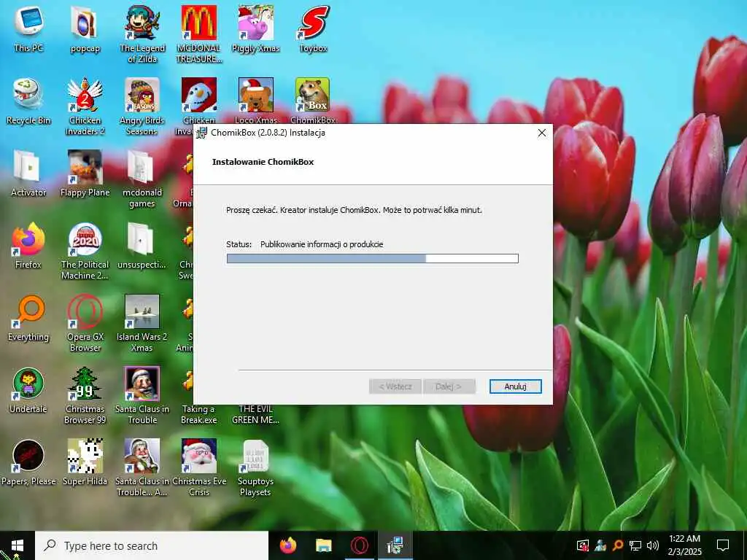Select the Angry Birds Seasons shortcut
This screenshot has height=560, width=747.
point(142,106)
